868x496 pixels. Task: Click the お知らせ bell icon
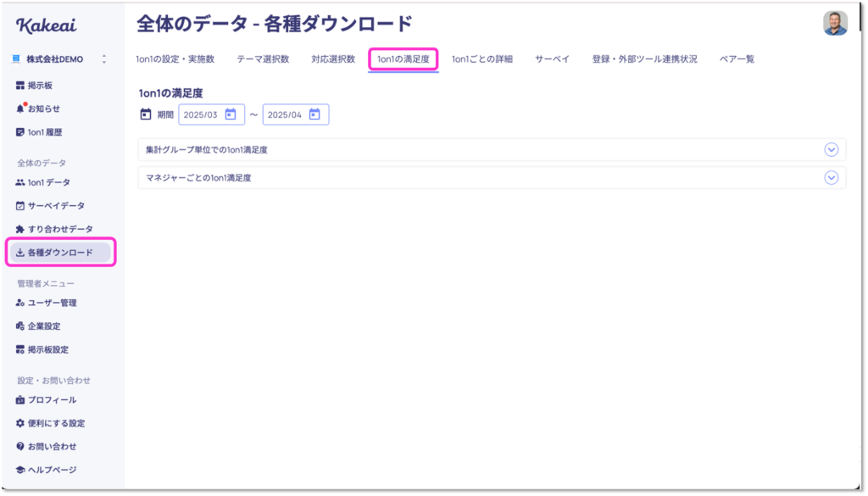pos(20,109)
